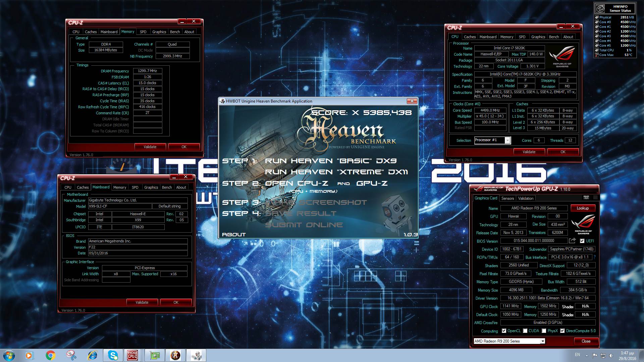
Task: Switch to Heaven benchmark taskbar icon
Action: (x=196, y=355)
